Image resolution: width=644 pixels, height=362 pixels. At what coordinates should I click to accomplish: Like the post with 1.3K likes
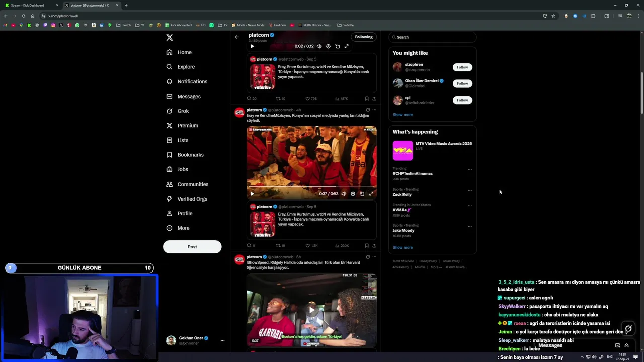(312, 246)
